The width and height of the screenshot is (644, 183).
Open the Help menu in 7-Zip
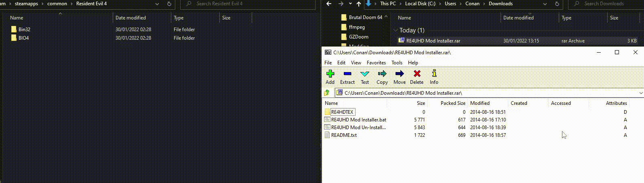pos(413,63)
